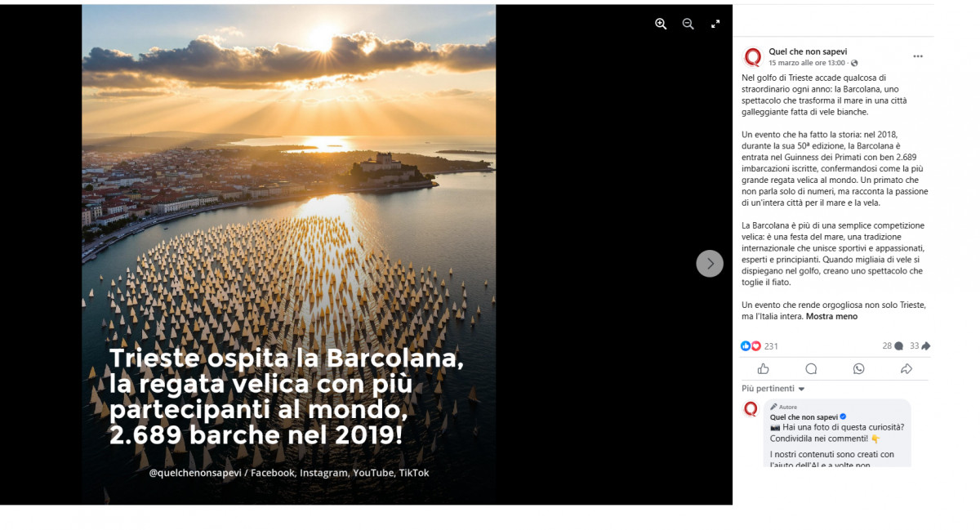Zoom out of the photo

tap(688, 24)
